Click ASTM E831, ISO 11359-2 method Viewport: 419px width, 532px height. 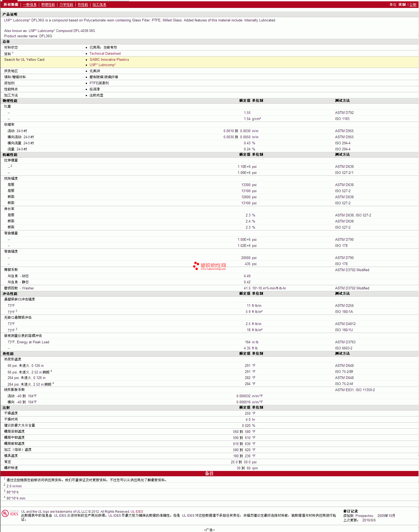(x=355, y=390)
